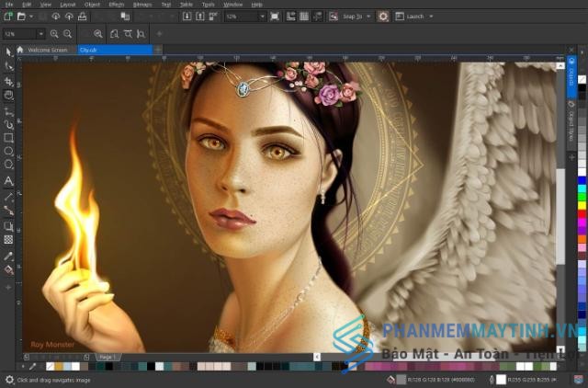Create a new document from the toolbar
The image size is (588, 388).
coord(8,17)
